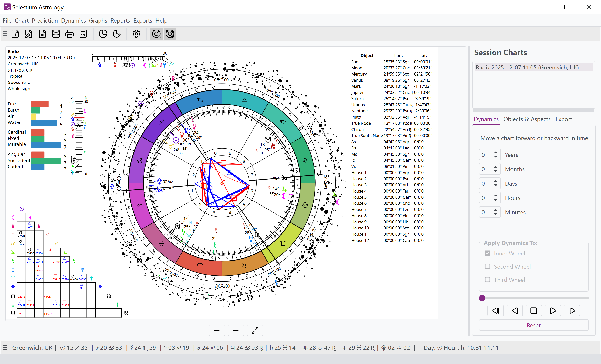601x364 pixels.
Task: Click the zoom in plus button
Action: (217, 331)
